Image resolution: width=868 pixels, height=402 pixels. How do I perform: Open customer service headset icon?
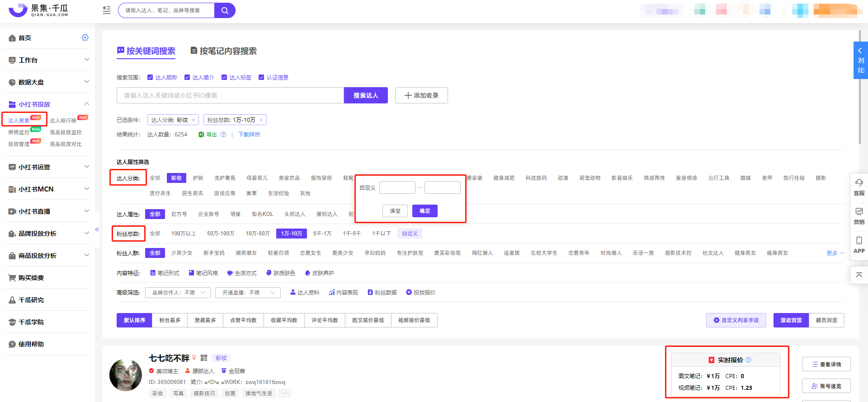(859, 182)
